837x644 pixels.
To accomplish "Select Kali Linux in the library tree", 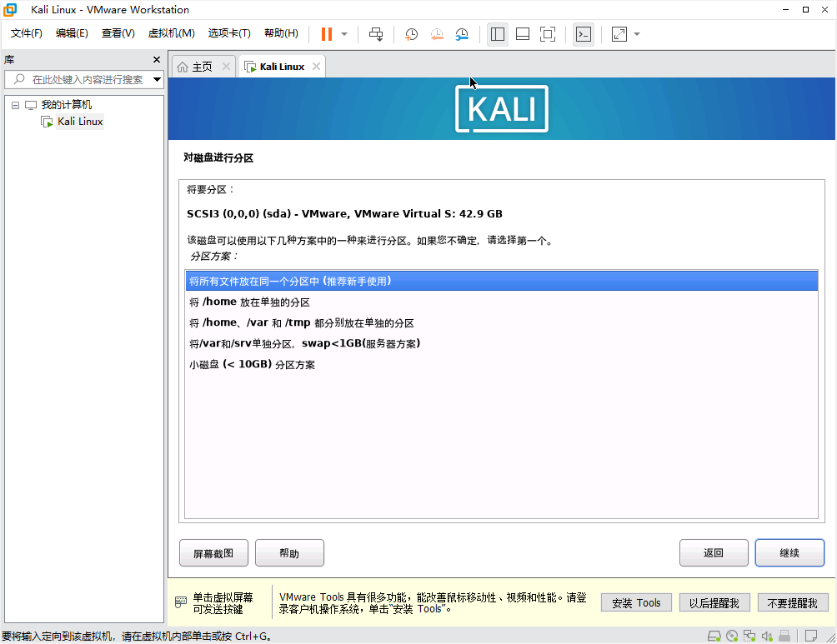I will coord(79,122).
